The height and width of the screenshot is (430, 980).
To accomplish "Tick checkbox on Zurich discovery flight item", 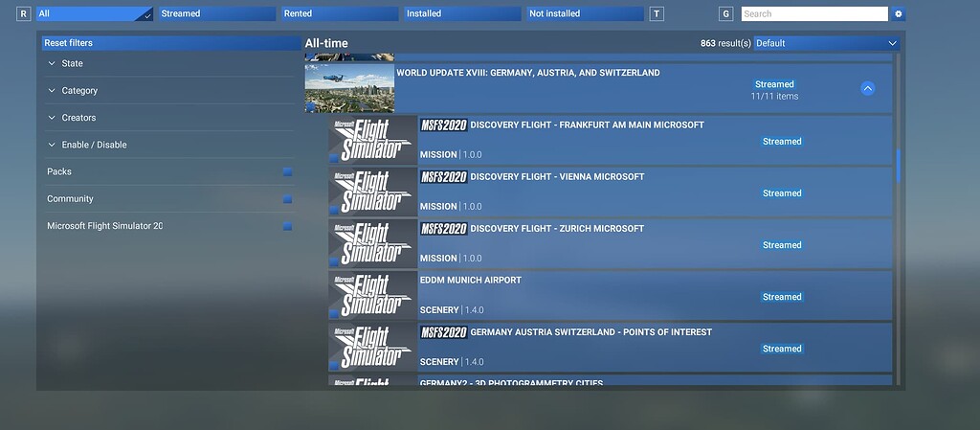I will (334, 261).
